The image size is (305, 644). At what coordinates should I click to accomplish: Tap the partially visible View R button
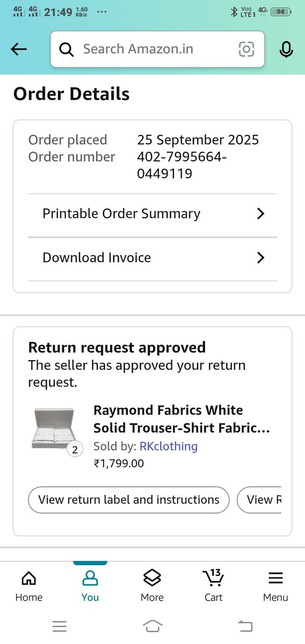click(x=259, y=500)
